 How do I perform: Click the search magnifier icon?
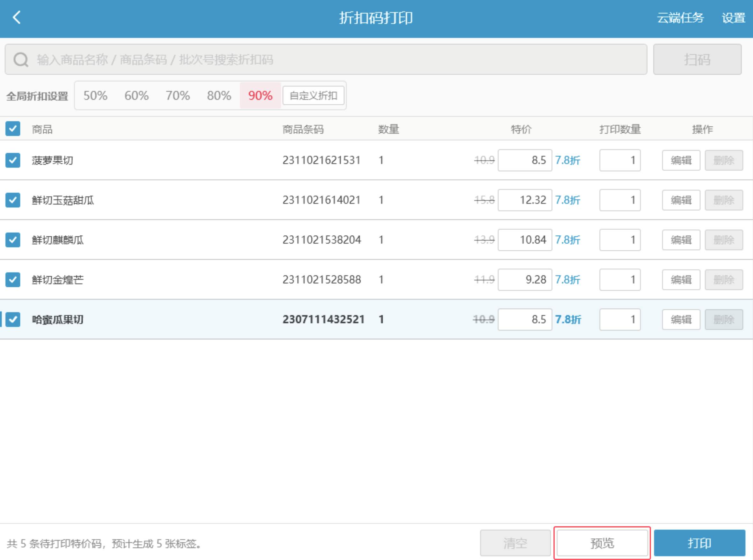(21, 60)
